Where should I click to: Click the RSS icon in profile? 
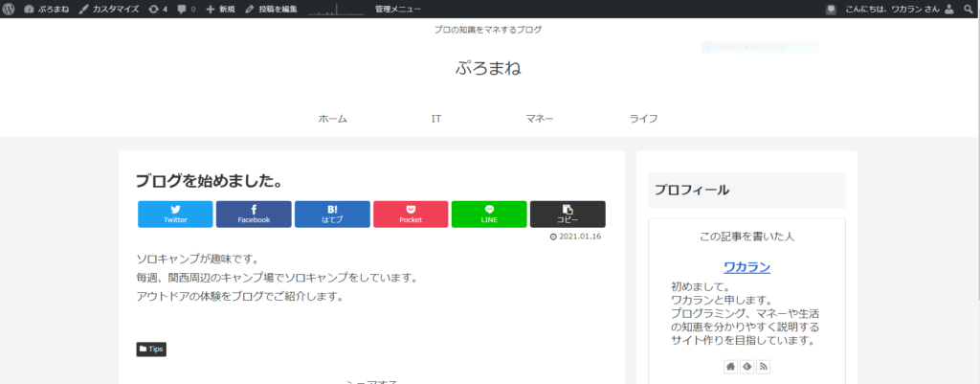[x=763, y=367]
